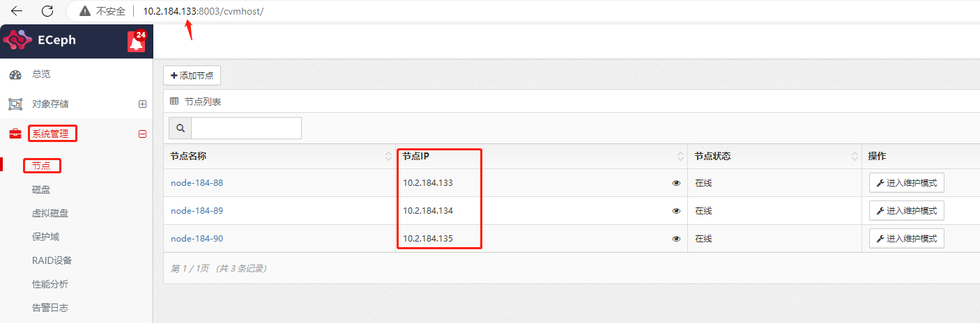Sort by 节点名称 column arrows
Screen dimensions: 980x323
click(389, 157)
